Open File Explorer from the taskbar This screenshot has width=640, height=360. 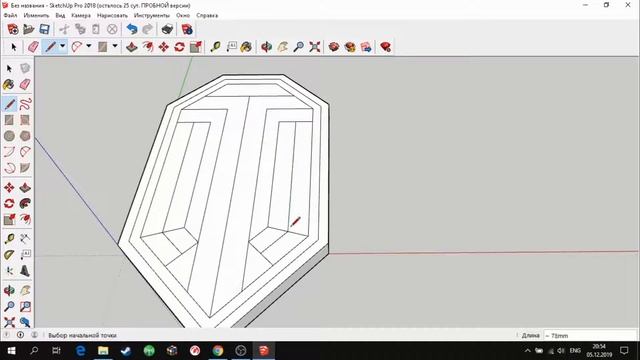pos(103,351)
